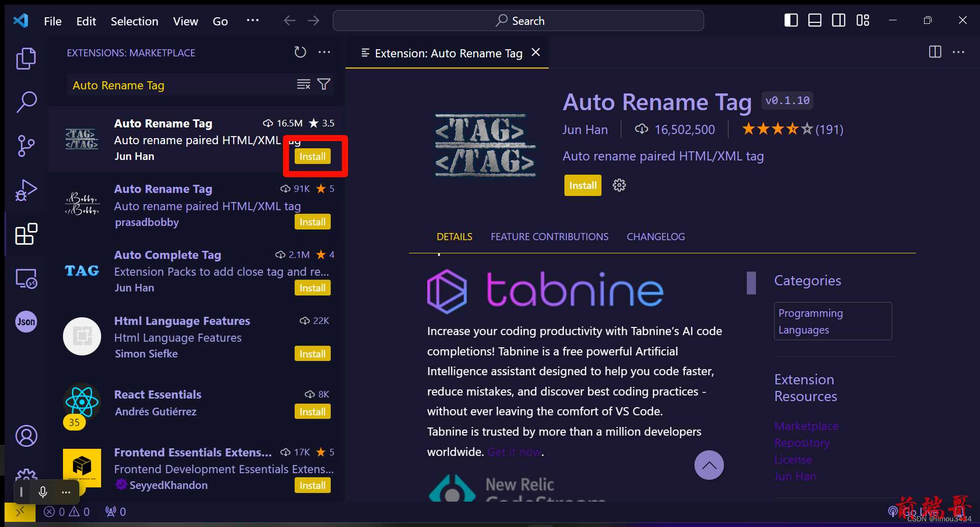This screenshot has height=527, width=980.
Task: Open the Search view in the activity bar
Action: pos(26,102)
